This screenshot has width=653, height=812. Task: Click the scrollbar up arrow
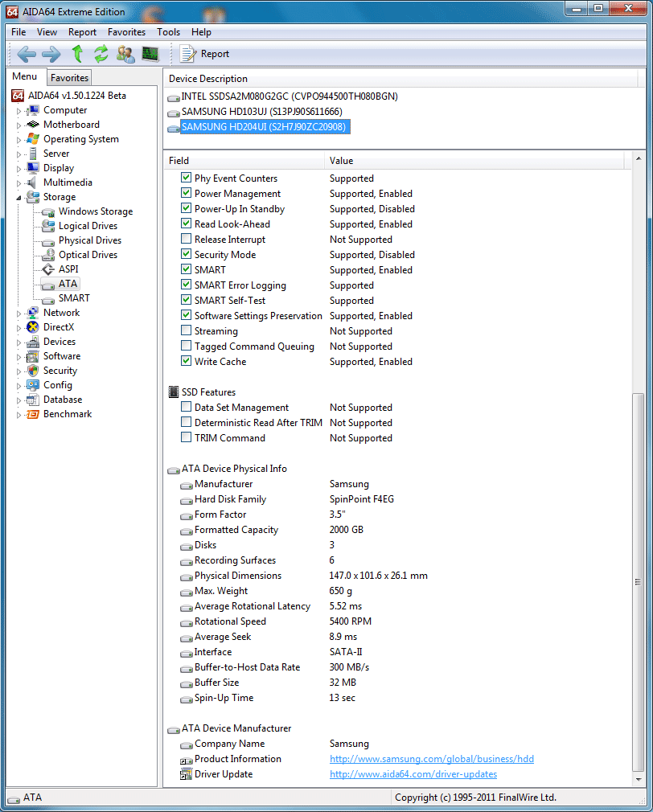(638, 158)
